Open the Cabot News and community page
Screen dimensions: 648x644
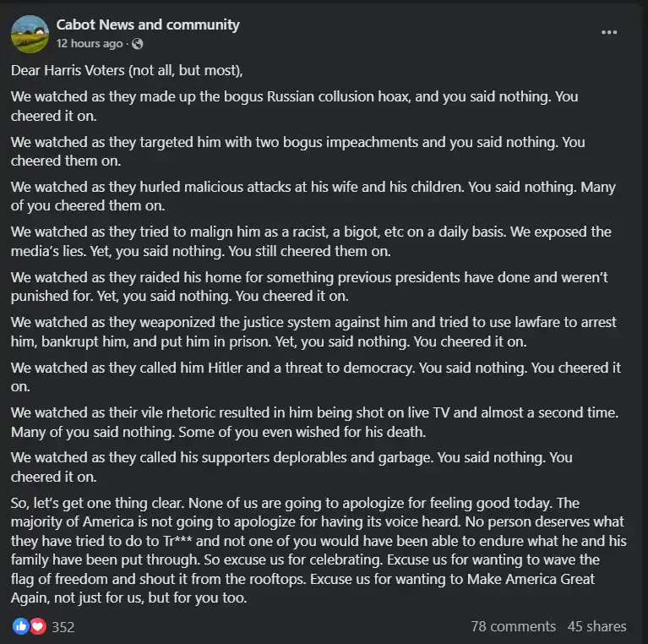(x=148, y=25)
